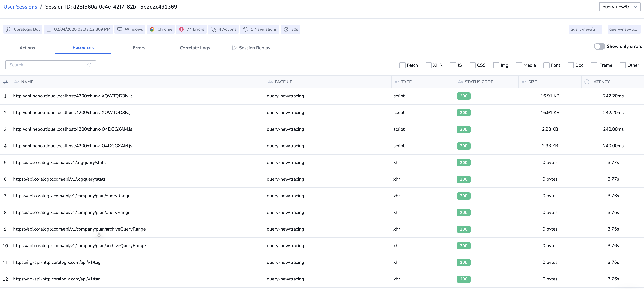644x289 pixels.
Task: Check the Doc filter checkbox
Action: click(x=570, y=65)
